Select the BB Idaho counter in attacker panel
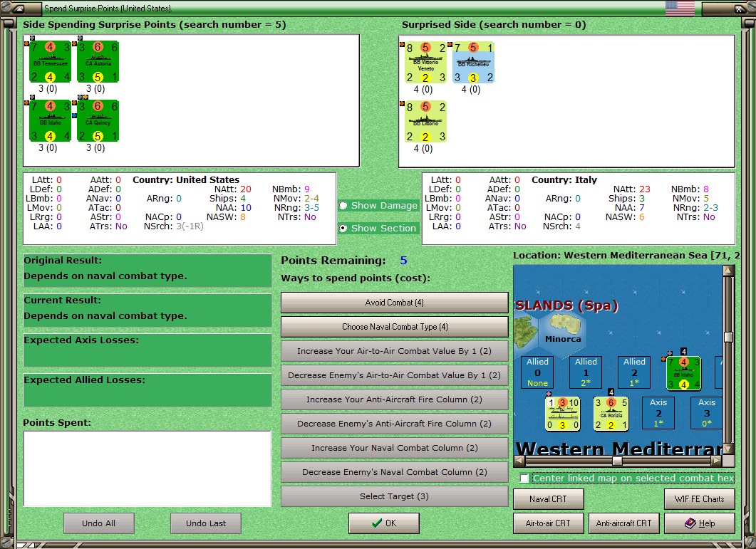 tap(50, 121)
